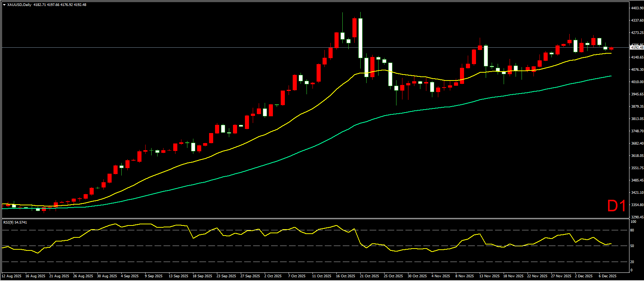Click the 3290.45 price axis label
This screenshot has height=281, width=644.
(637, 217)
